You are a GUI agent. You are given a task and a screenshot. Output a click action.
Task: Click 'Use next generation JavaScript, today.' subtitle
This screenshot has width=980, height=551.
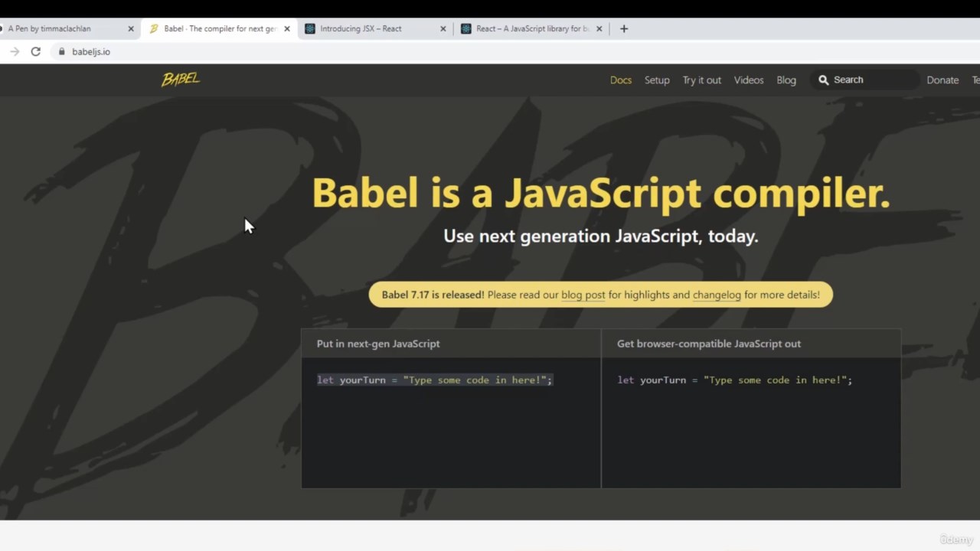pyautogui.click(x=601, y=236)
